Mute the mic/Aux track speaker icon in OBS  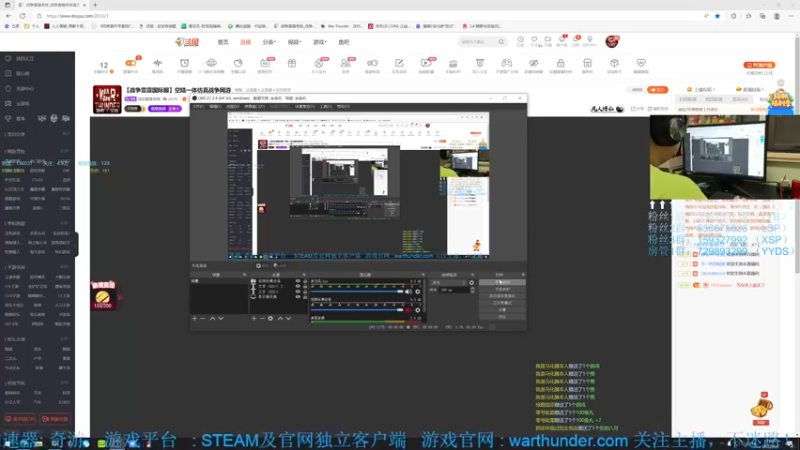point(408,292)
